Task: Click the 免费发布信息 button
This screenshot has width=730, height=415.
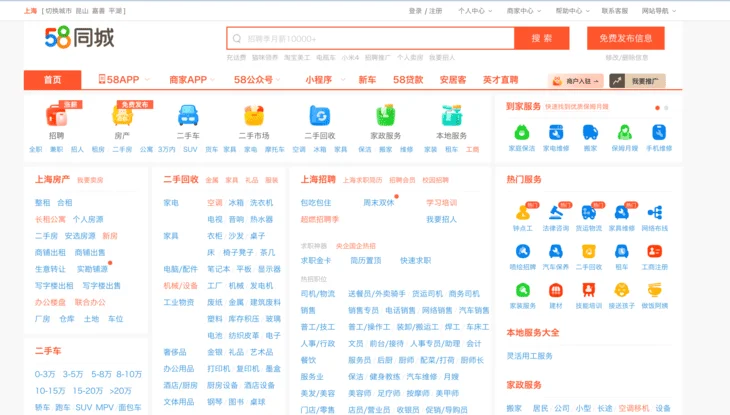Action: pyautogui.click(x=626, y=38)
